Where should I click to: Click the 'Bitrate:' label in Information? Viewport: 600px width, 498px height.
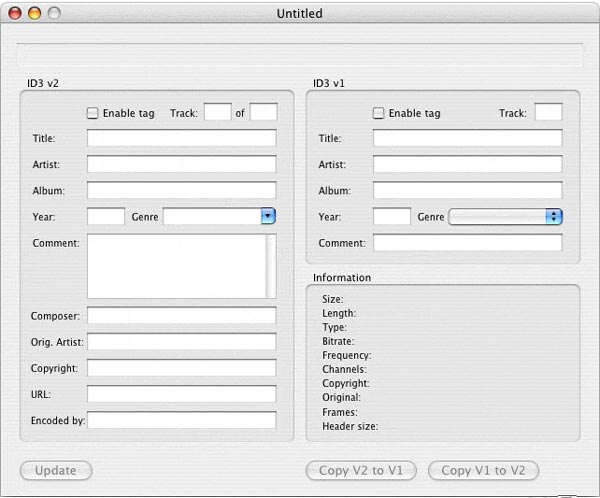click(338, 341)
